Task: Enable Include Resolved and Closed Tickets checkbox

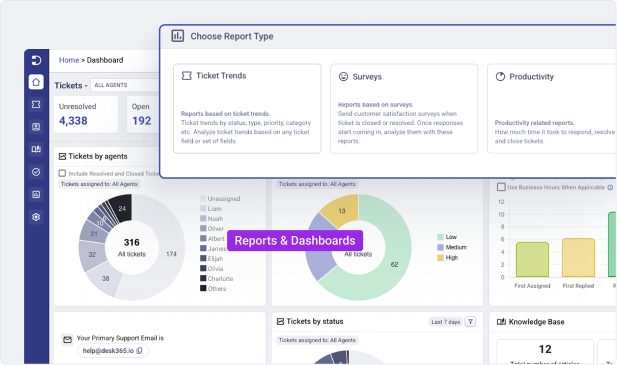Action: point(62,173)
